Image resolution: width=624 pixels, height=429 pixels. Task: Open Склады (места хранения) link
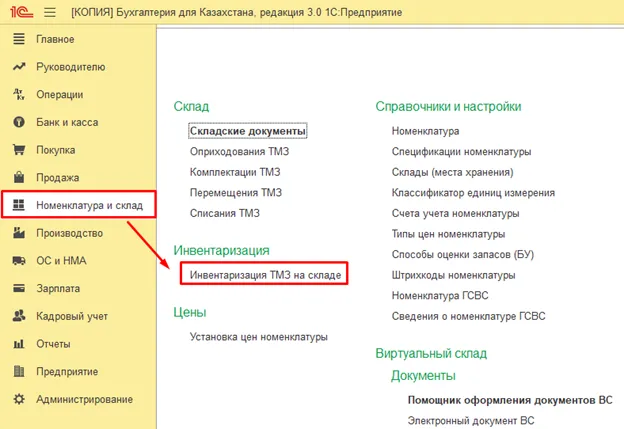[x=452, y=172]
